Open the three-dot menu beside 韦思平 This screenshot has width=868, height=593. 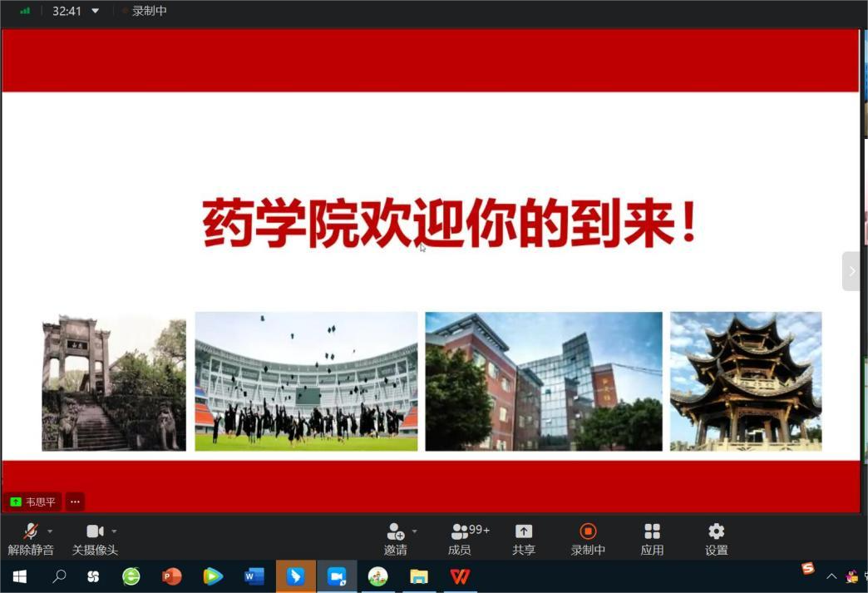coord(75,502)
